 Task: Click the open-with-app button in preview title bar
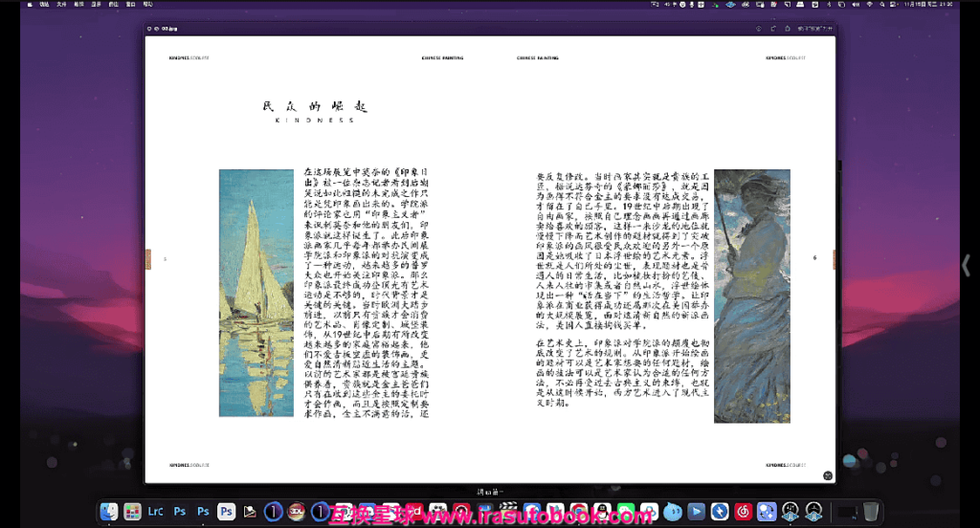tap(815, 29)
